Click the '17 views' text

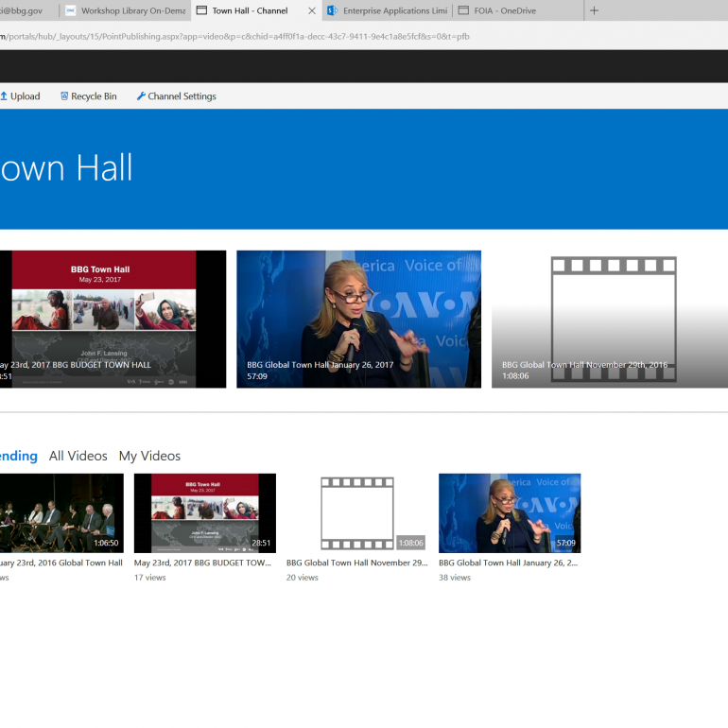click(x=150, y=578)
